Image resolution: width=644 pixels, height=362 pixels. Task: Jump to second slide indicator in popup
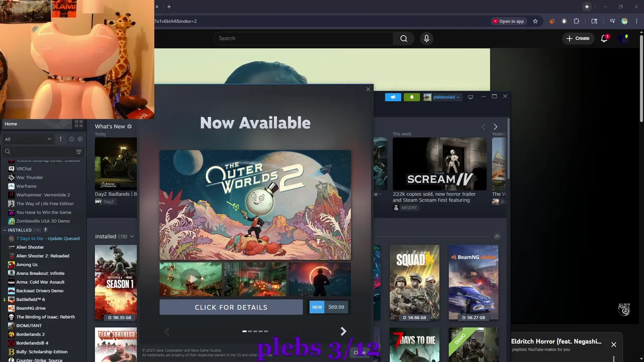click(250, 331)
